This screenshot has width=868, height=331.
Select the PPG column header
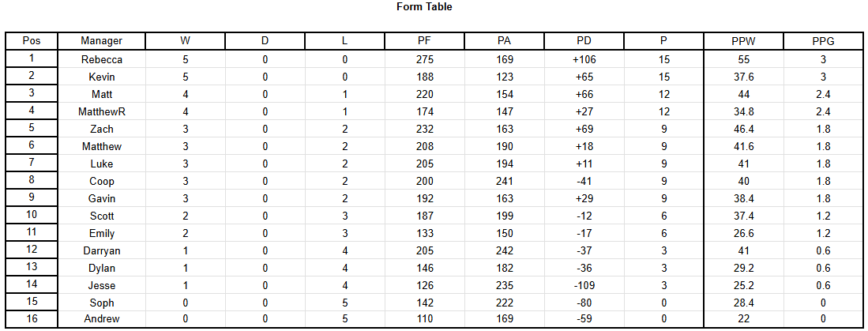[x=823, y=41]
